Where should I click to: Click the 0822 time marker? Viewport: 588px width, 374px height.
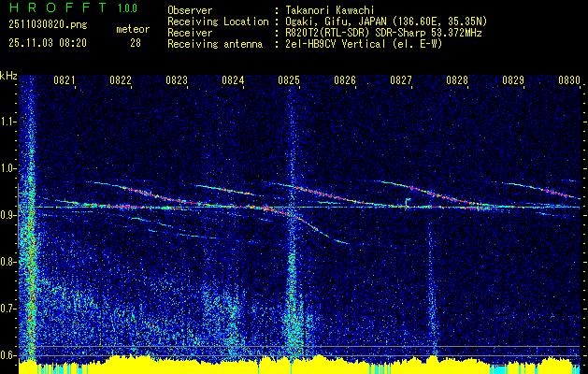click(121, 80)
